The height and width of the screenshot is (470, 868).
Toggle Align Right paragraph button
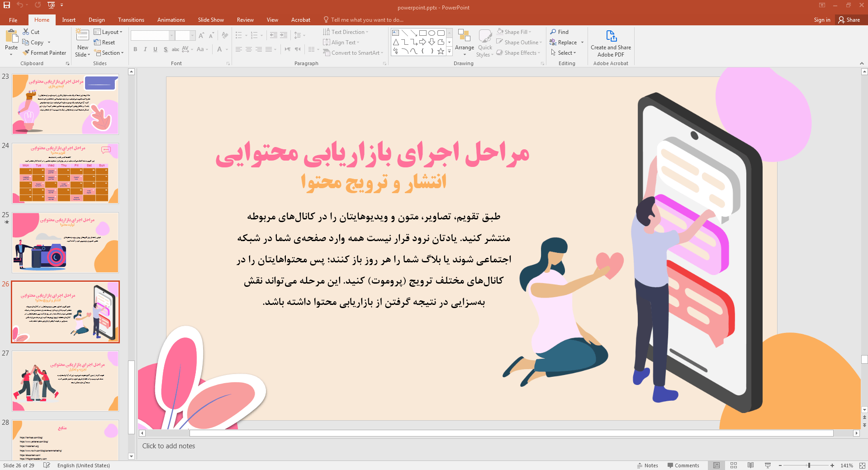tap(259, 49)
